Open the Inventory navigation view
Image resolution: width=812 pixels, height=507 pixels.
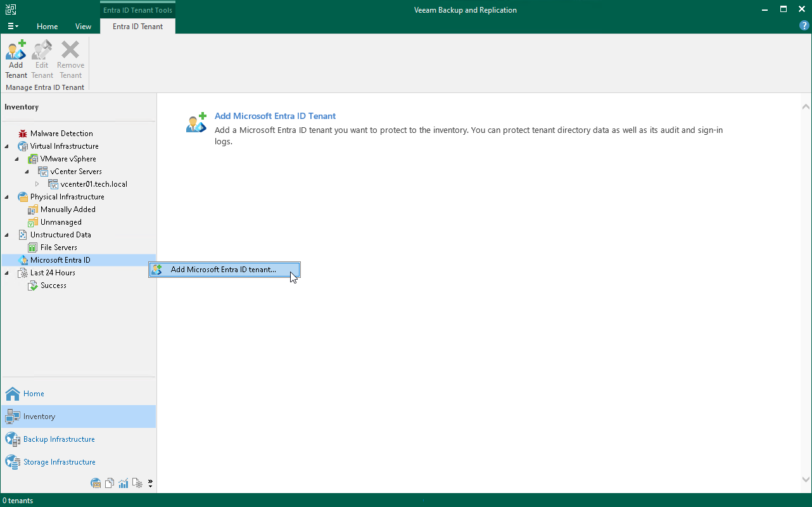pos(79,416)
